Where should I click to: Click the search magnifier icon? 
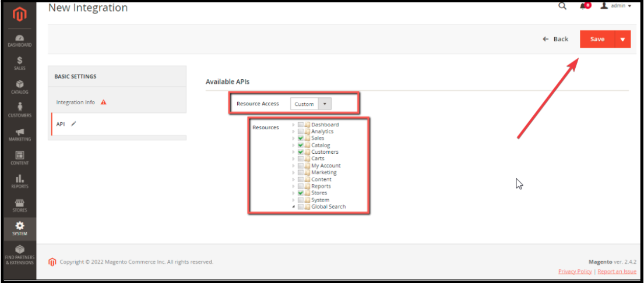pos(562,6)
